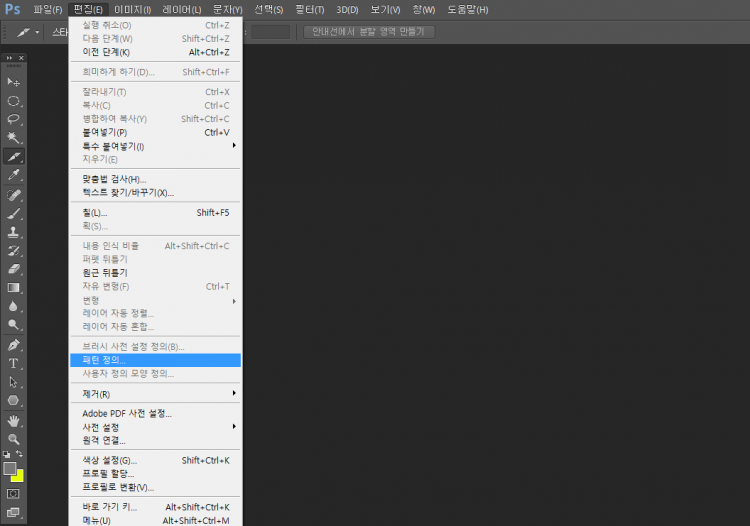This screenshot has height=526, width=750.
Task: Click the 안내선에서 분할 영역 만들기 button
Action: point(369,32)
